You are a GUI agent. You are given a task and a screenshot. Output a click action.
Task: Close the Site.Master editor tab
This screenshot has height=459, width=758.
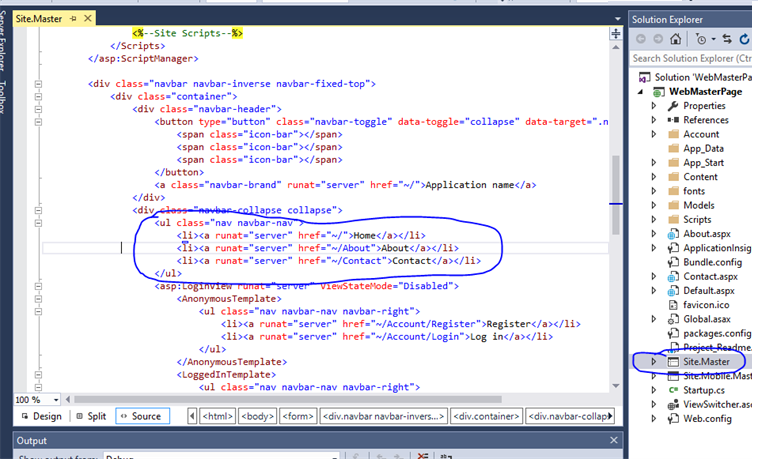[x=87, y=18]
